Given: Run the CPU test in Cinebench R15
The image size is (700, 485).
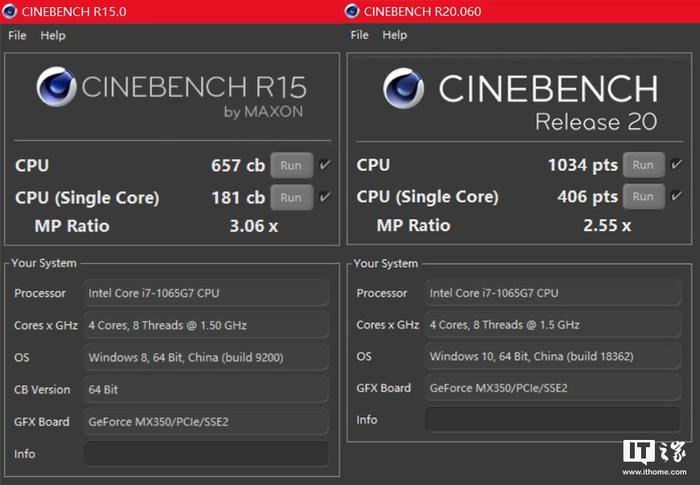Looking at the screenshot, I should pos(291,165).
